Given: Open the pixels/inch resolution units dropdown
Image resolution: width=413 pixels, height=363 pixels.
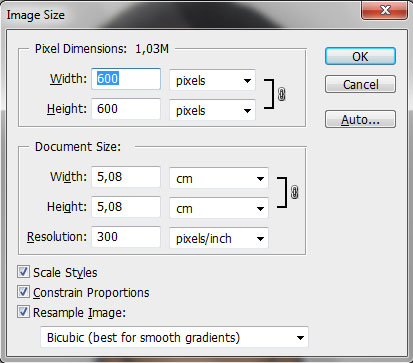Looking at the screenshot, I should pos(219,238).
